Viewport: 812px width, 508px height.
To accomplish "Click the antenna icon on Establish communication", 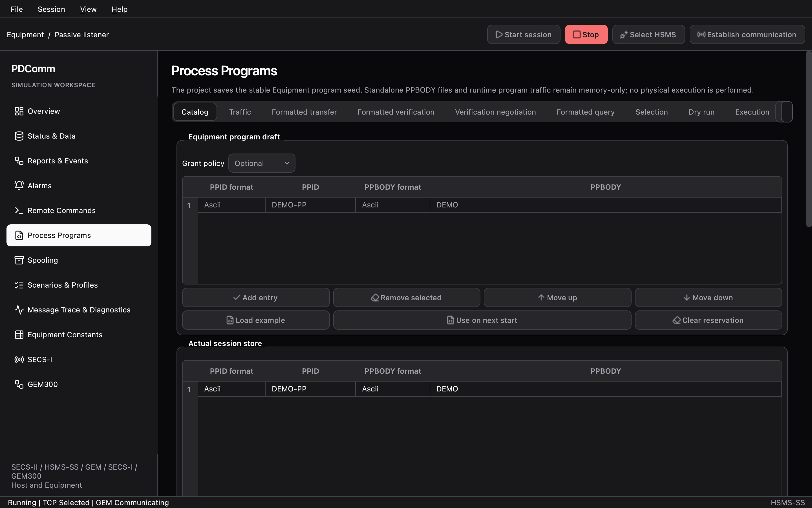I will [701, 35].
